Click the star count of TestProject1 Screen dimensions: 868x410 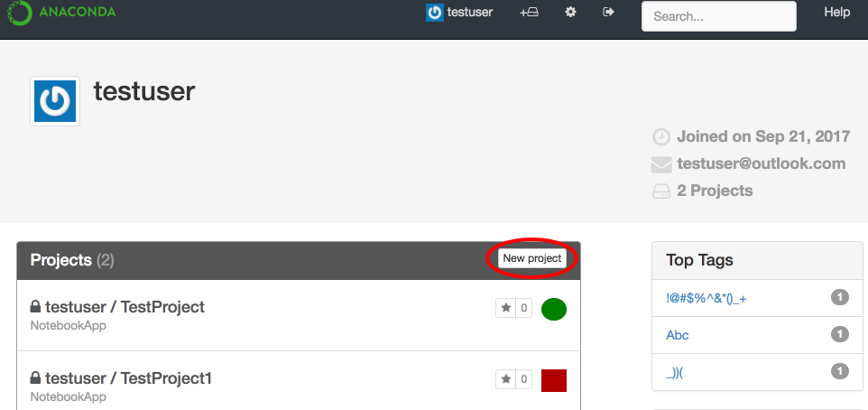point(523,379)
